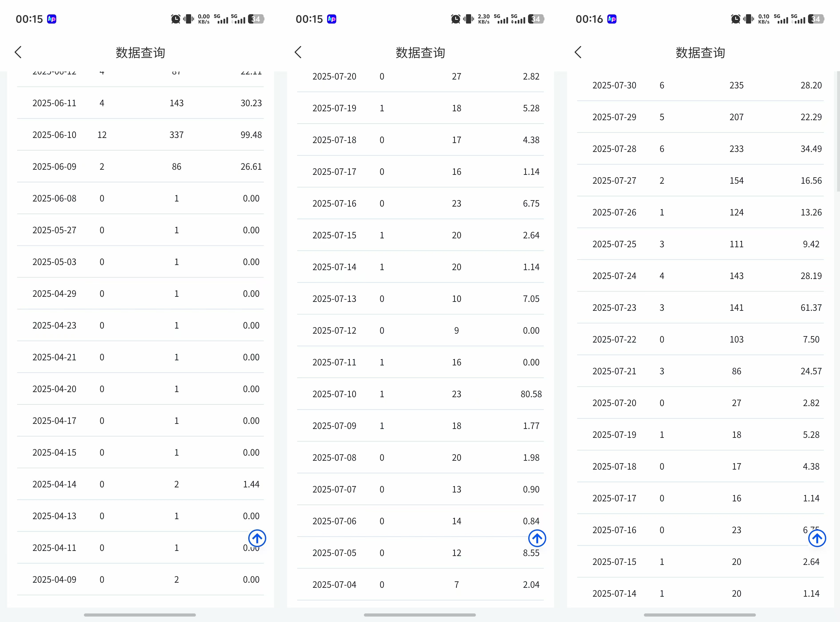This screenshot has width=840, height=622.
Task: Select 2025-07-23 row showing 61.37
Action: point(700,308)
